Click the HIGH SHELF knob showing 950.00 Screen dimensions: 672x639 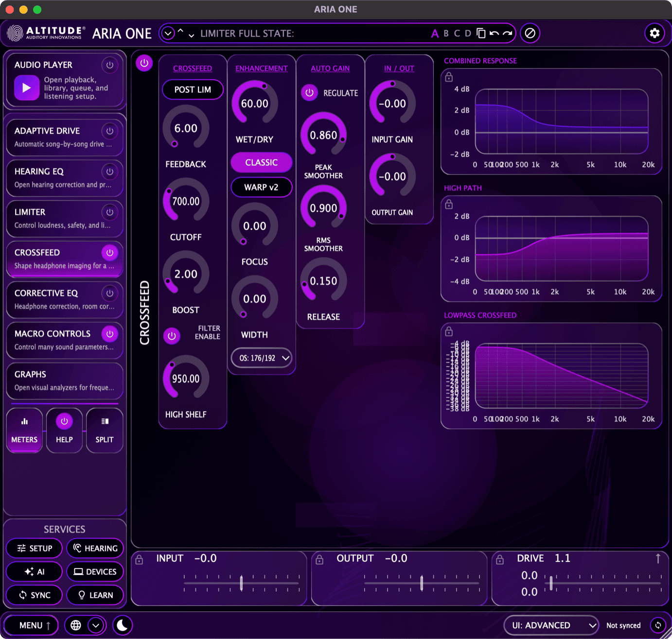click(x=186, y=378)
